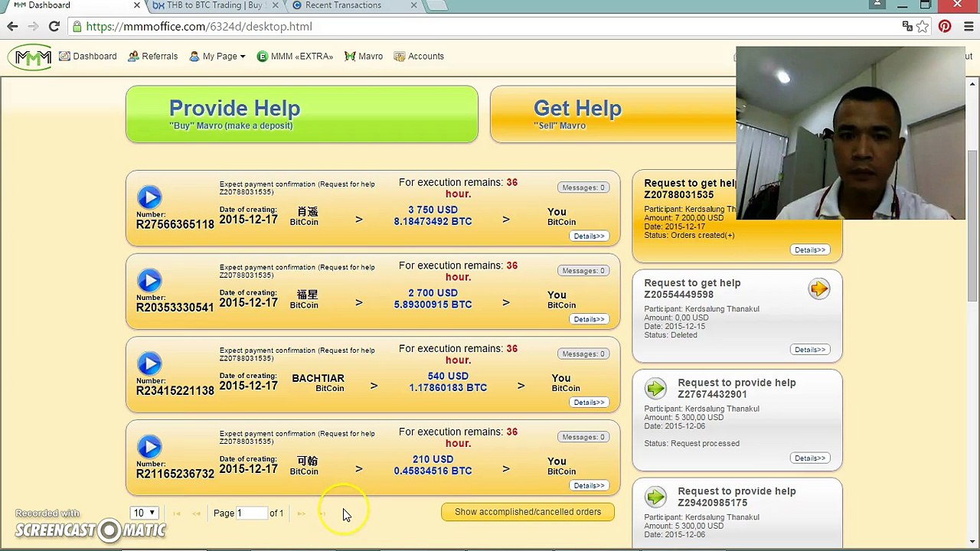Show accomplished/cancelled orders
The width and height of the screenshot is (980, 551).
coord(528,512)
